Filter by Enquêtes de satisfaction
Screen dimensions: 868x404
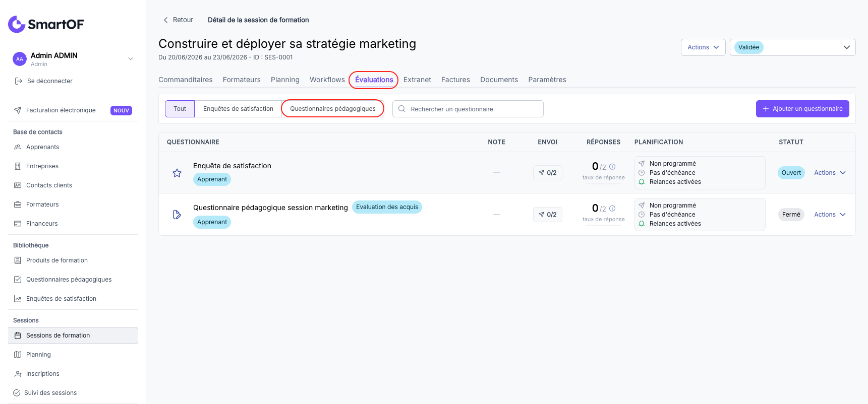click(238, 109)
